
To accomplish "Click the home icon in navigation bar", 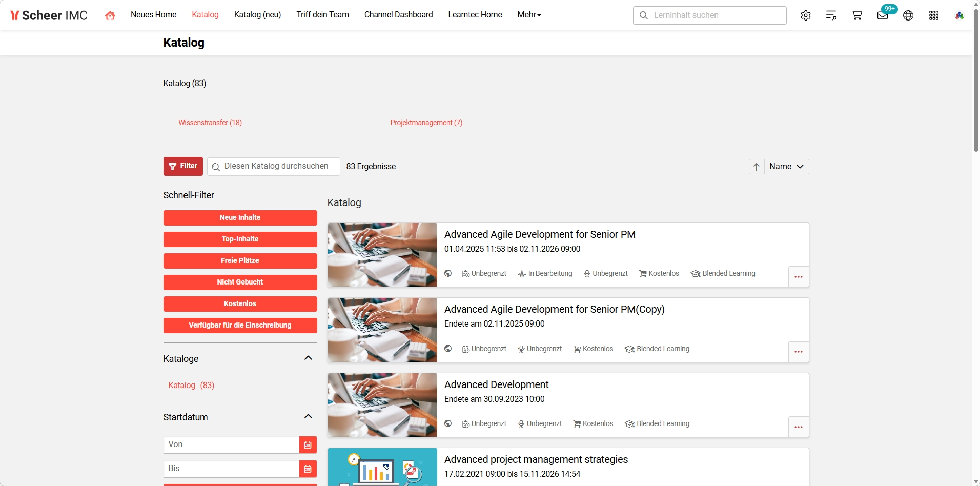I will (x=110, y=15).
